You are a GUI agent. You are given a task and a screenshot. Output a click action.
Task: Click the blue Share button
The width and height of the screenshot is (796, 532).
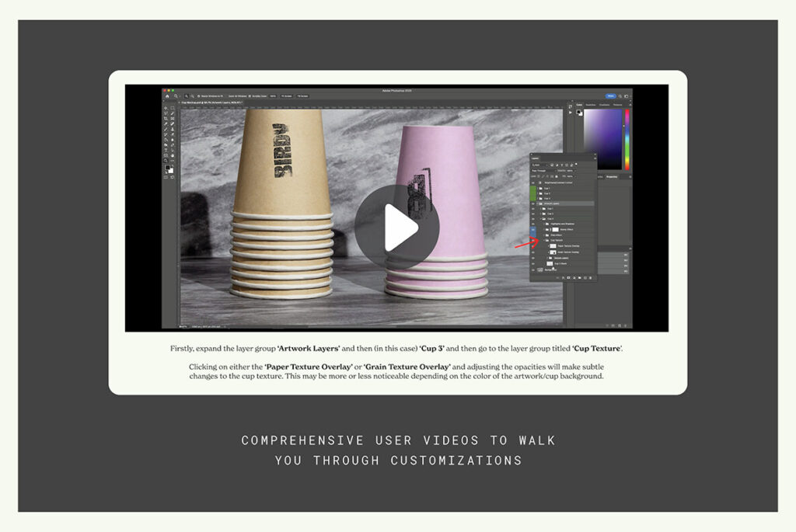pos(611,96)
